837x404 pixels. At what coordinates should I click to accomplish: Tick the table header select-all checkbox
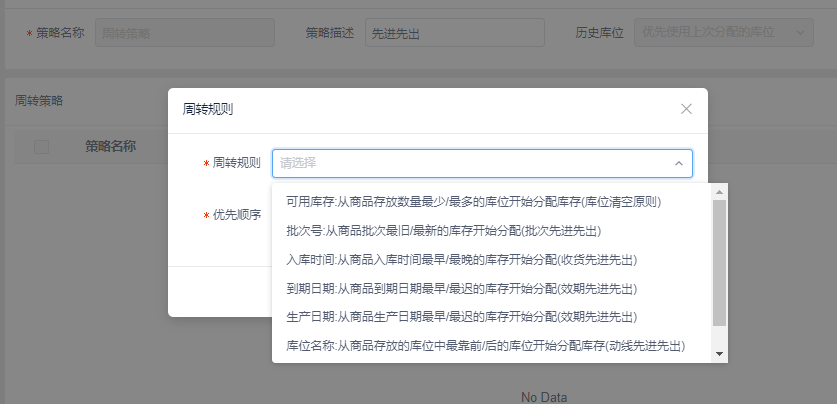pos(41,147)
